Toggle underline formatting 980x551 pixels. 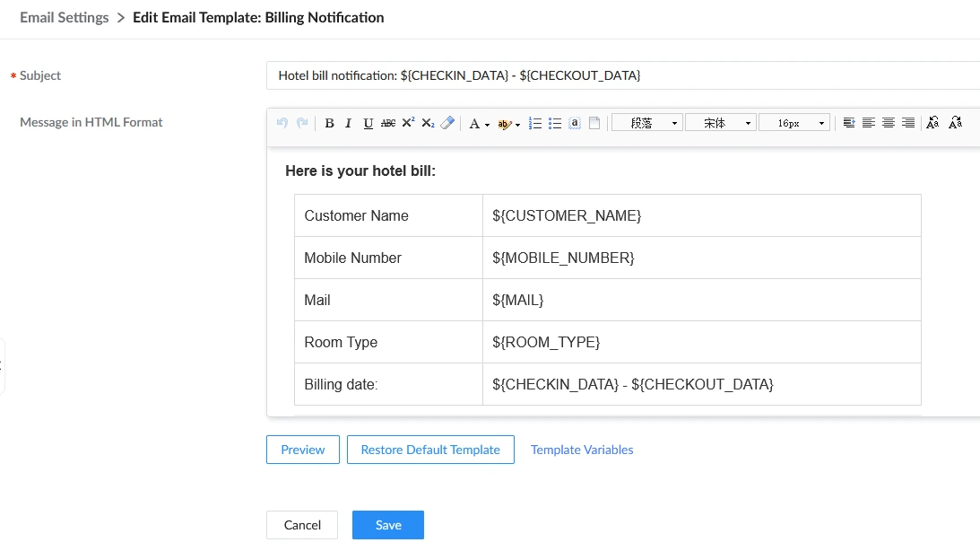click(369, 123)
